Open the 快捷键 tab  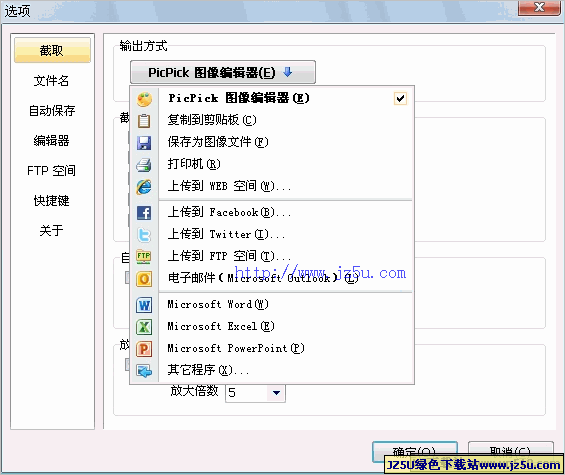point(52,200)
